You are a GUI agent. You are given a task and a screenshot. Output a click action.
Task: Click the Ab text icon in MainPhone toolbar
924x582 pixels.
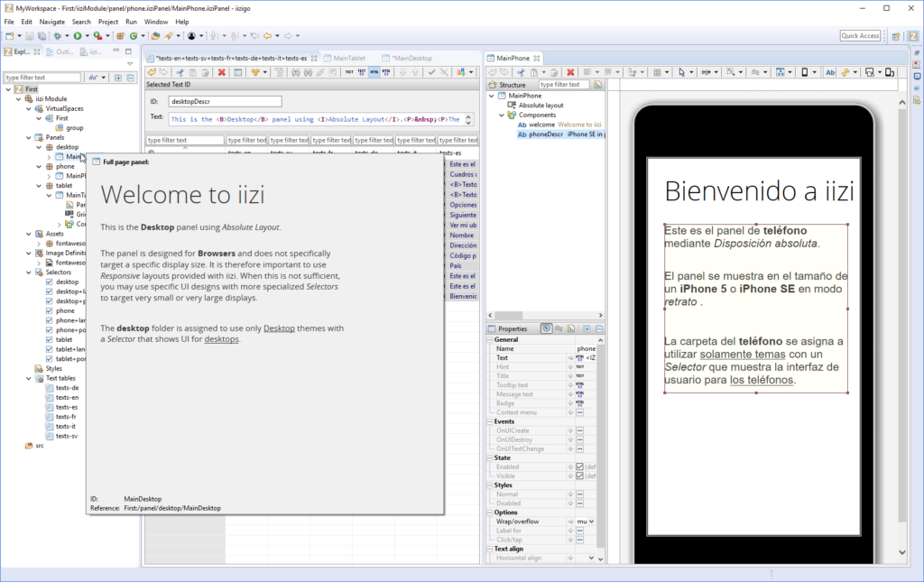click(x=829, y=72)
